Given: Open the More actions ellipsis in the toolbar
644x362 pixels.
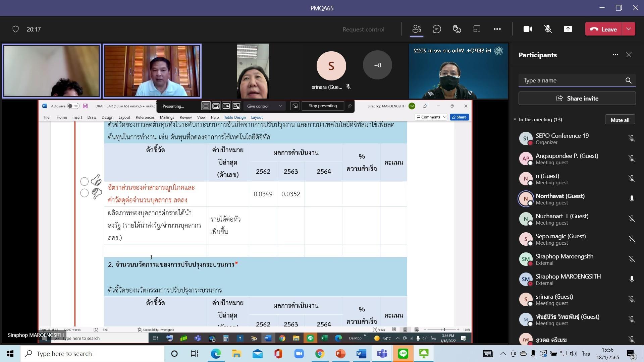Looking at the screenshot, I should point(497,29).
